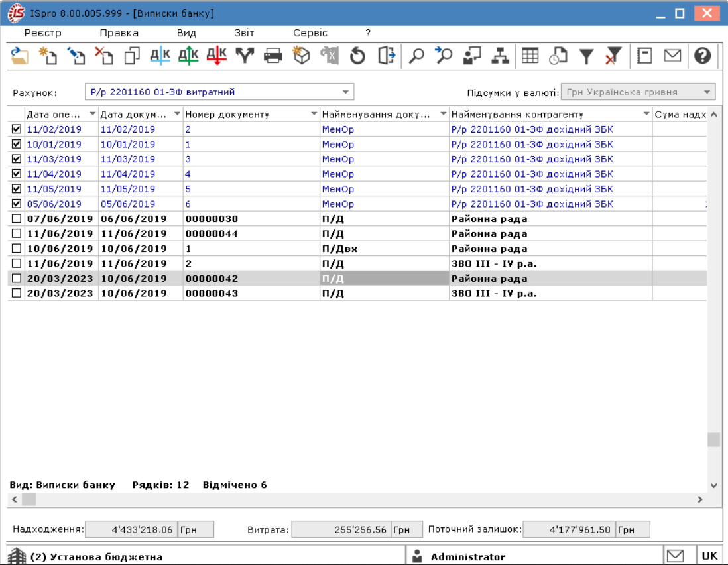The height and width of the screenshot is (565, 728).
Task: Click the table grid view icon
Action: 530,56
